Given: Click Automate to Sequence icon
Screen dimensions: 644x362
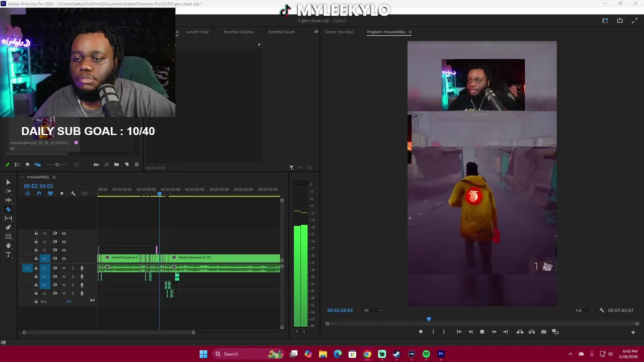Looking at the screenshot, I should pyautogui.click(x=96, y=164).
